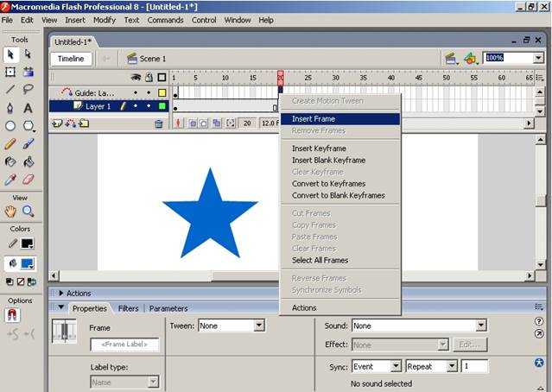
Task: Toggle Onion Skin Outlines
Action: pyautogui.click(x=203, y=123)
